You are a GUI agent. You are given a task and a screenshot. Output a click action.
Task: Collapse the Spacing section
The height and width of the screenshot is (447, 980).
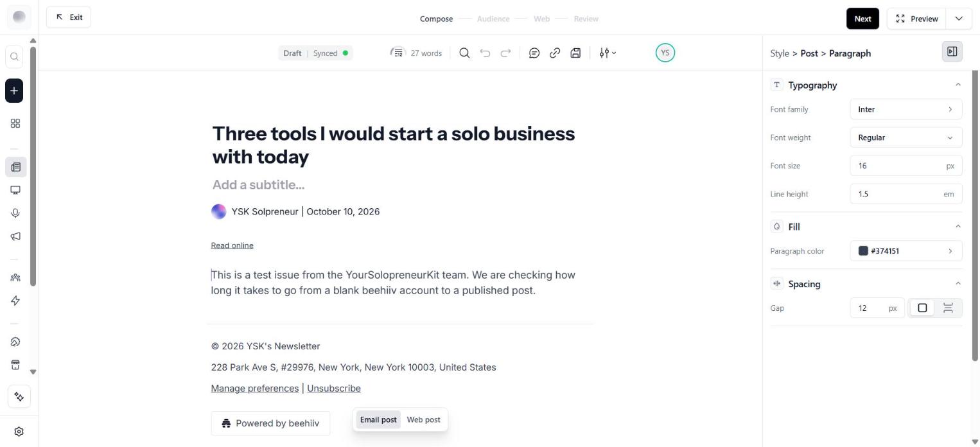(x=958, y=284)
